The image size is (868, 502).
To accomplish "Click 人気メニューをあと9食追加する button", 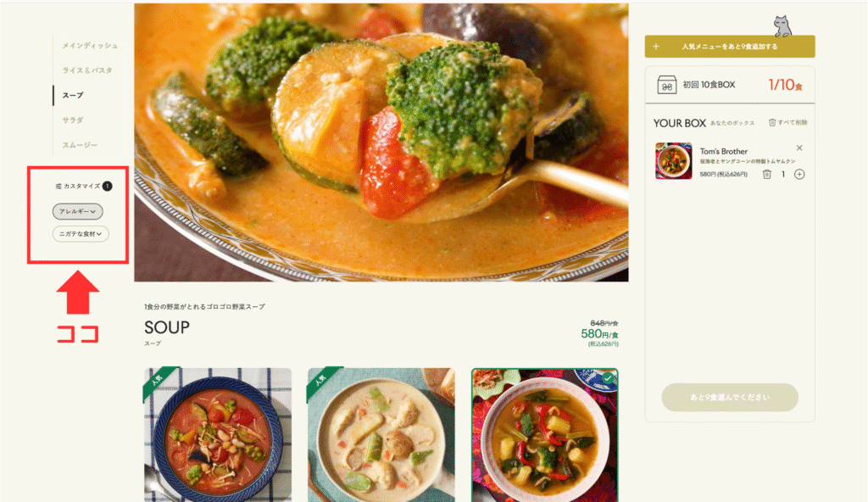I will pyautogui.click(x=730, y=47).
